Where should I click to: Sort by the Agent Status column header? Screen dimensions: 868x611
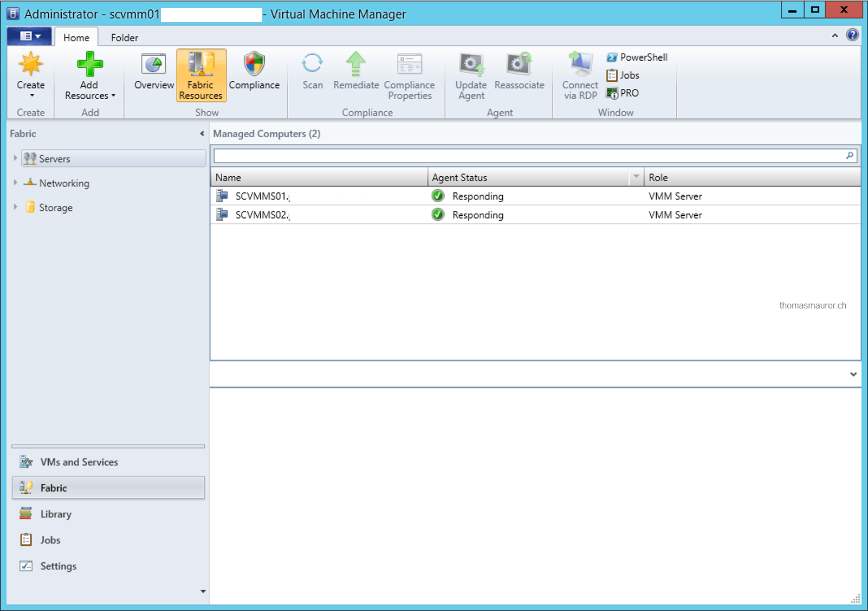(x=529, y=177)
